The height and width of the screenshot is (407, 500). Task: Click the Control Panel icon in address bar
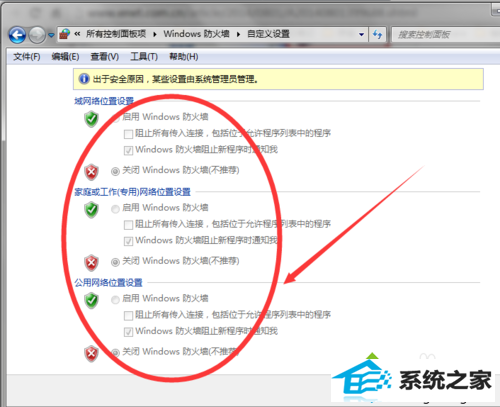point(65,34)
